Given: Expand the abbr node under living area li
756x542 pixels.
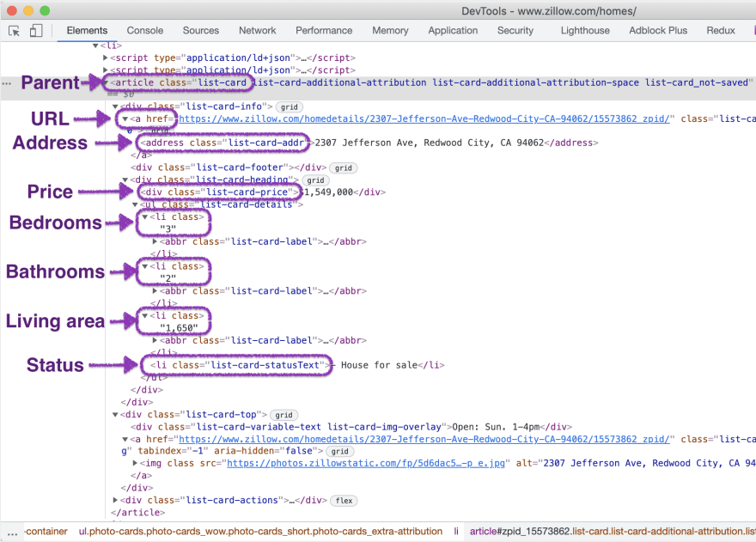Looking at the screenshot, I should point(155,340).
